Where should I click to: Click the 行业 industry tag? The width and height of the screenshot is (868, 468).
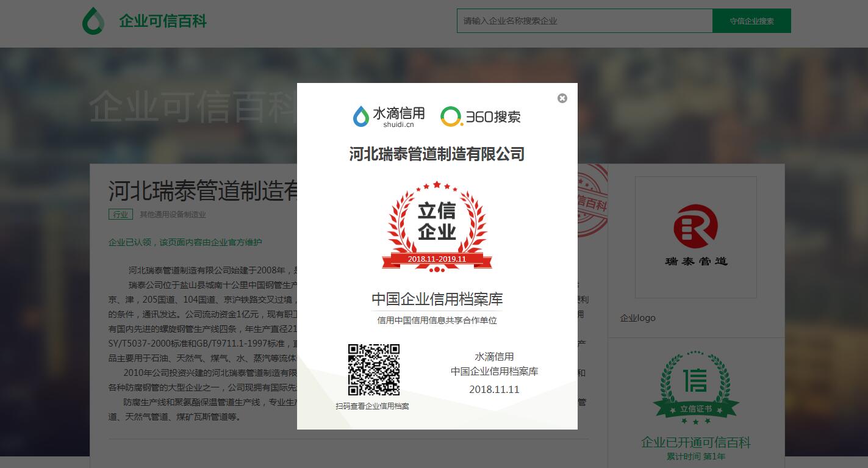pyautogui.click(x=121, y=214)
